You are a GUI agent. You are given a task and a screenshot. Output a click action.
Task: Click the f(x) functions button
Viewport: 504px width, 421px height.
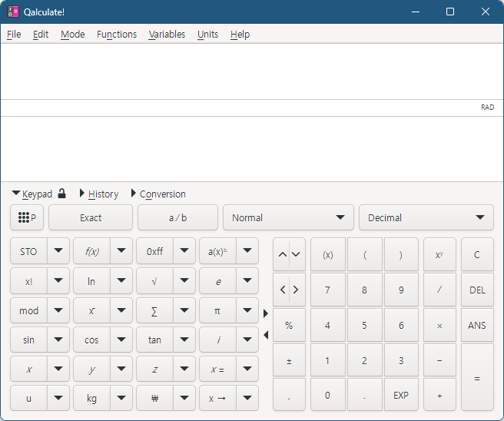[x=91, y=251]
